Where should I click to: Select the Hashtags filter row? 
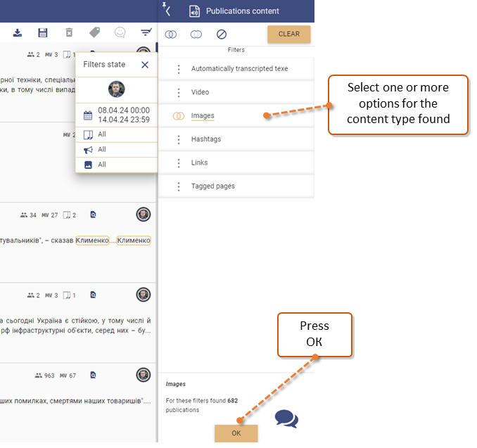pyautogui.click(x=236, y=139)
